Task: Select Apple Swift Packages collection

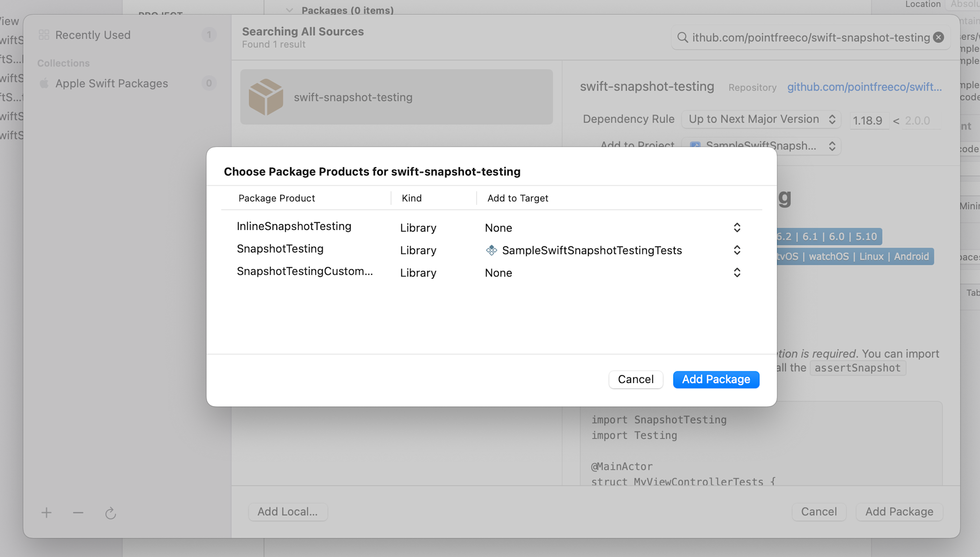Action: click(x=112, y=83)
